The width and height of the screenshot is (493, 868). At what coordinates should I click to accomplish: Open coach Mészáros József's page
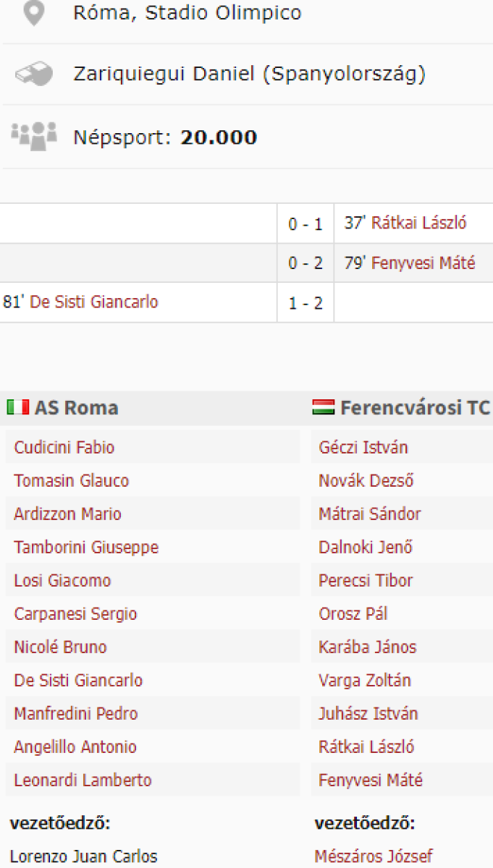374,857
